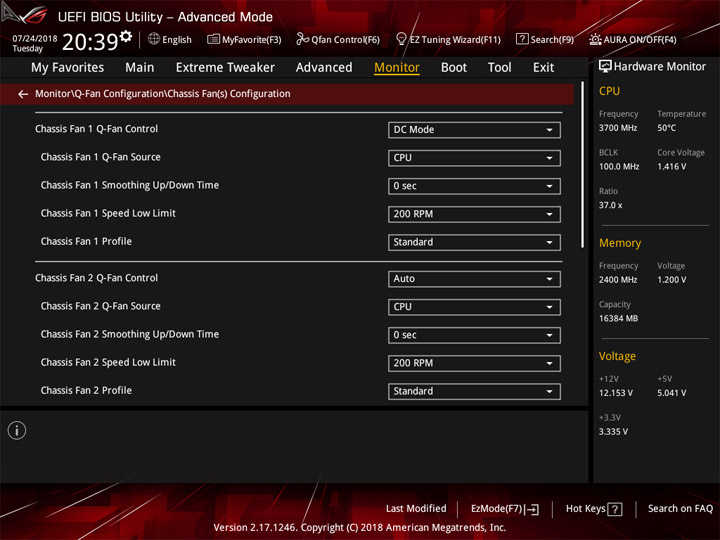Screen dimensions: 720x540
Task: Open Search on FAQ link
Action: pyautogui.click(x=680, y=509)
